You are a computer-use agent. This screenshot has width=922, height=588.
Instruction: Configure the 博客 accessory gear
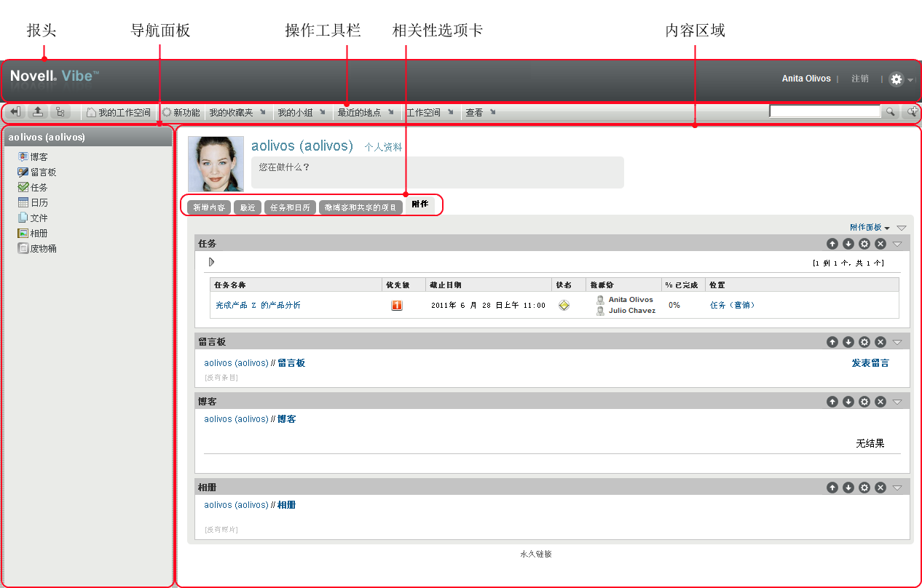tap(864, 402)
